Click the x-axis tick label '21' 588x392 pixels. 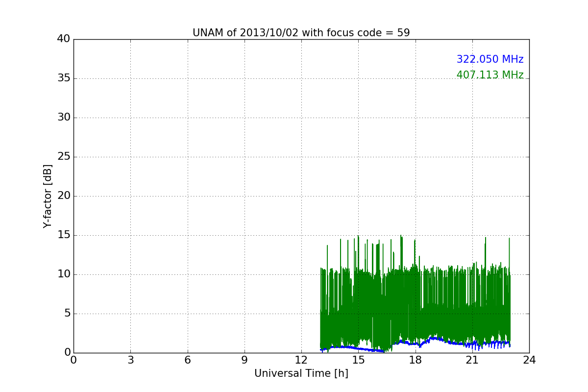(x=472, y=360)
